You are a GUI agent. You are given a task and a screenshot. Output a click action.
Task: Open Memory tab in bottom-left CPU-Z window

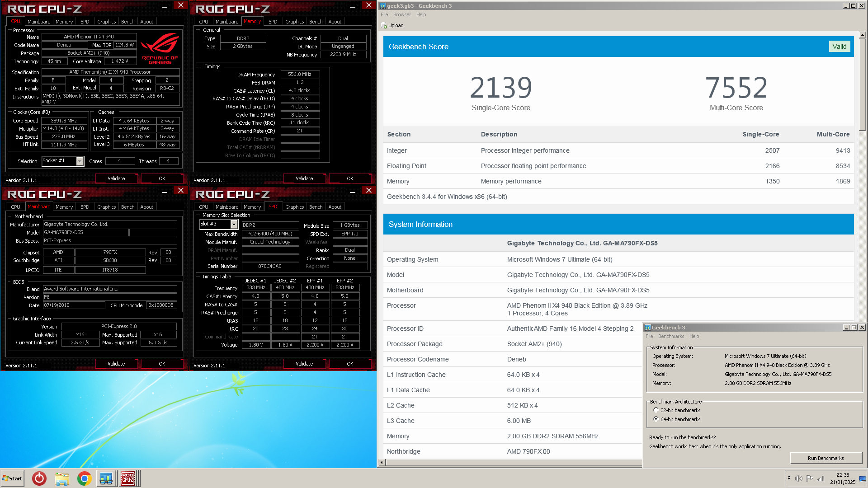(64, 207)
